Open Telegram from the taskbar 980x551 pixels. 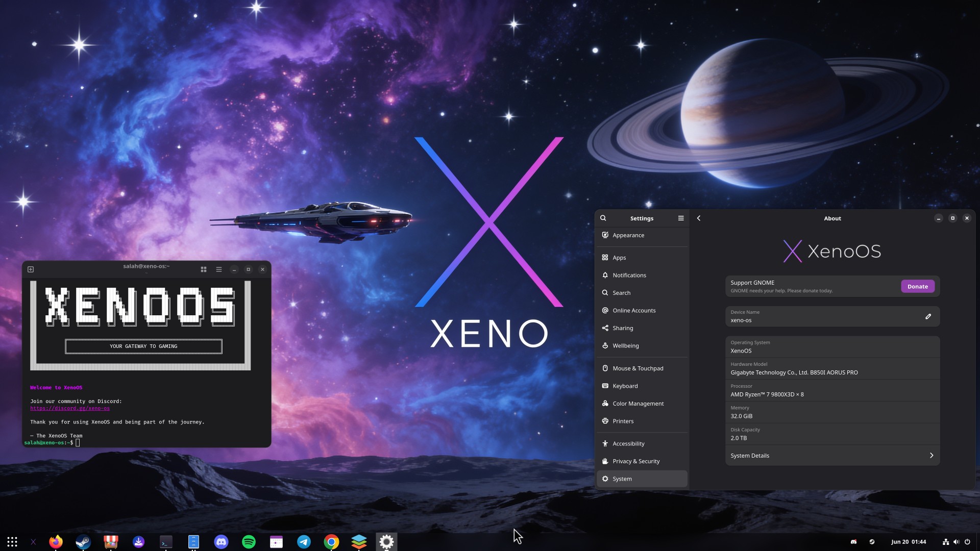(x=304, y=542)
